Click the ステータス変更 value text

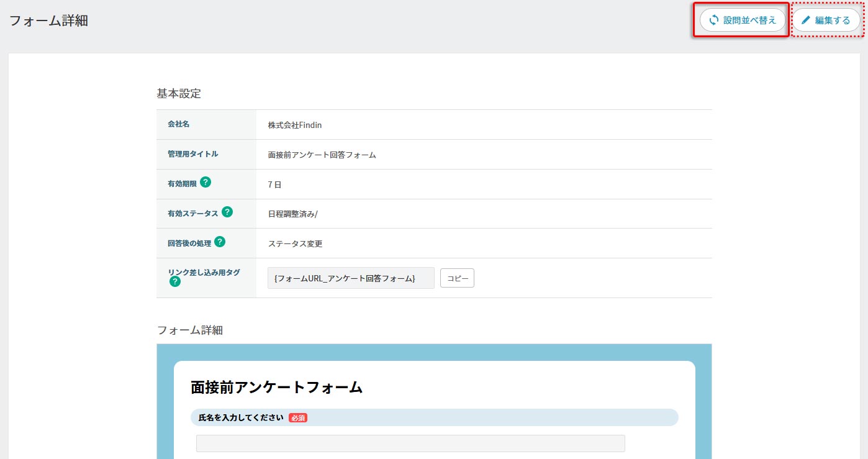[x=295, y=243]
